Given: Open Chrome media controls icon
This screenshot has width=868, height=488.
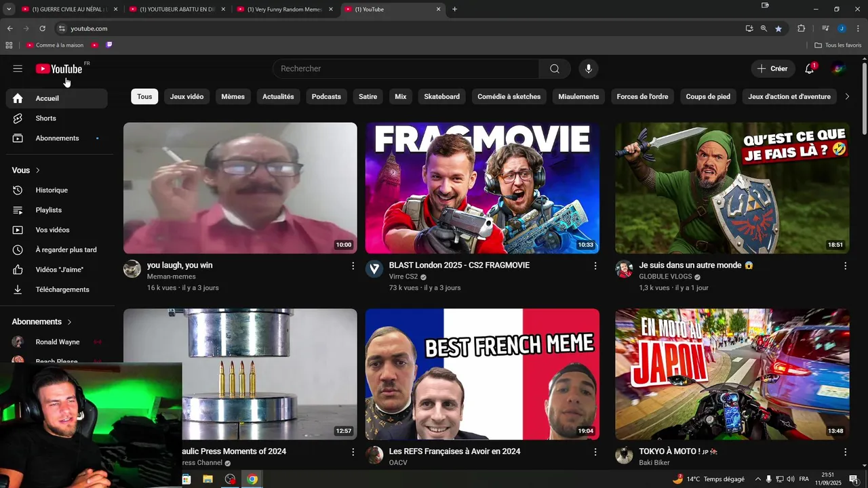Looking at the screenshot, I should [825, 28].
